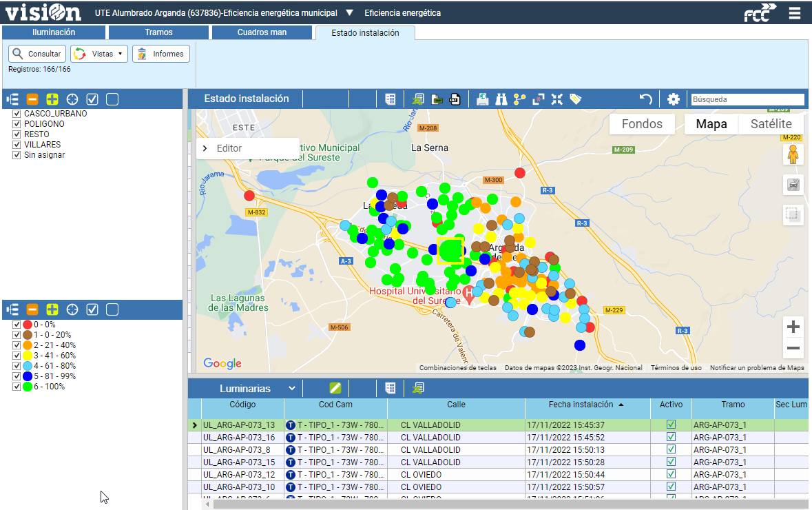Open the Vistas dropdown
This screenshot has height=510, width=812.
click(100, 54)
